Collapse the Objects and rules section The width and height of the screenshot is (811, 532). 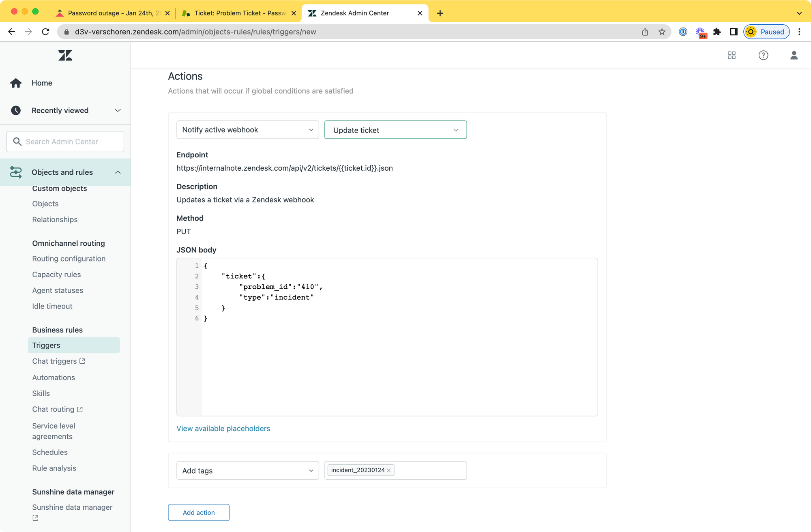[x=118, y=172]
